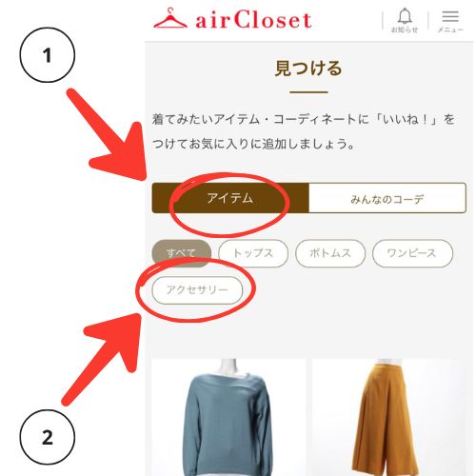Select the すべて filter chip
Viewport: 476px width, 476px height.
[182, 253]
